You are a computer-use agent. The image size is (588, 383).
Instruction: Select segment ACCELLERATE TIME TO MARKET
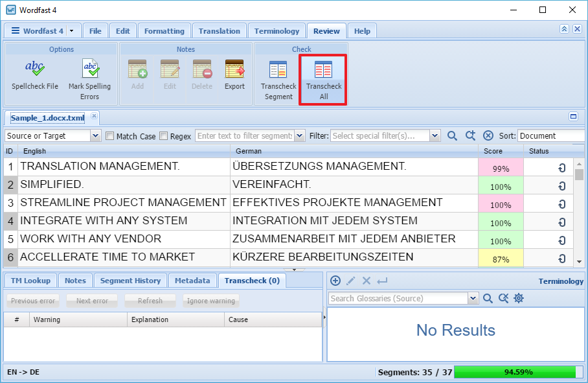[x=107, y=257]
